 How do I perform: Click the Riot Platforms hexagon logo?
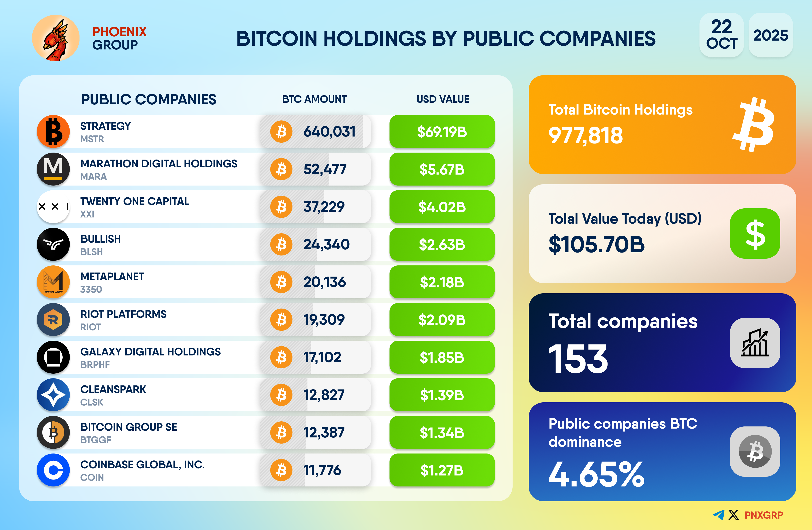click(x=53, y=320)
